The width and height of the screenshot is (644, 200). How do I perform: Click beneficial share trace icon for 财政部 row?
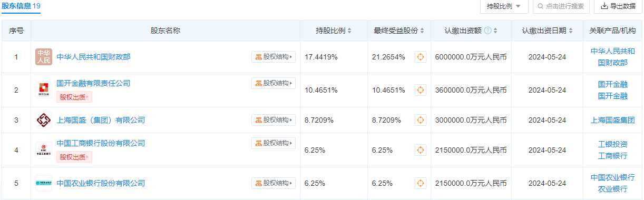(x=420, y=57)
